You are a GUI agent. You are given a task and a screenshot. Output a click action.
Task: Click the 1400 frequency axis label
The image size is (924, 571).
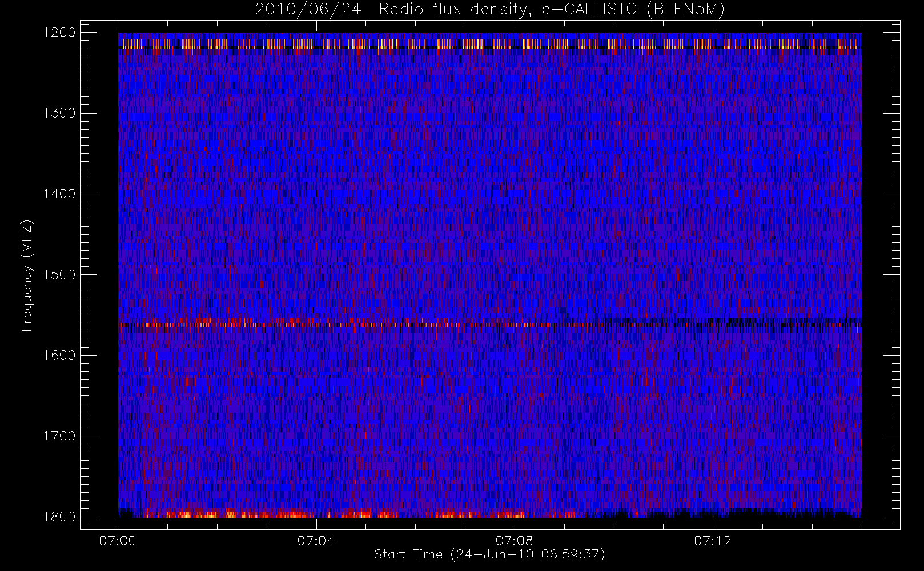(59, 194)
